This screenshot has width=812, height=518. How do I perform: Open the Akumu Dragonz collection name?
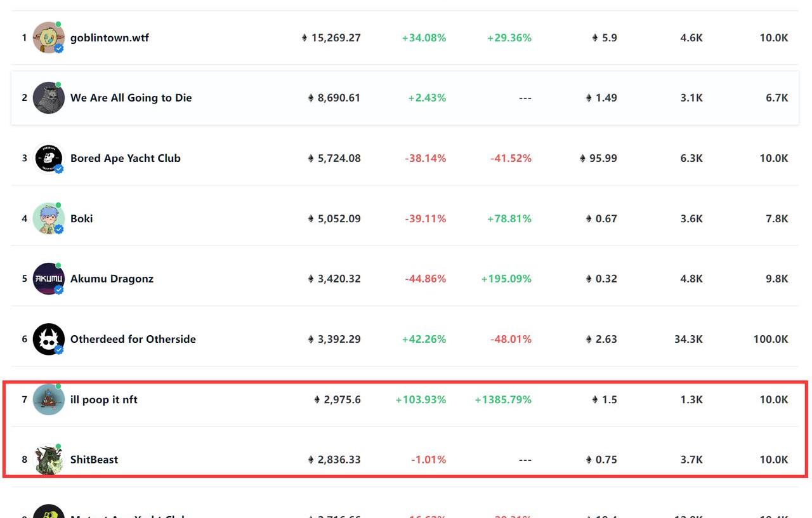point(112,279)
